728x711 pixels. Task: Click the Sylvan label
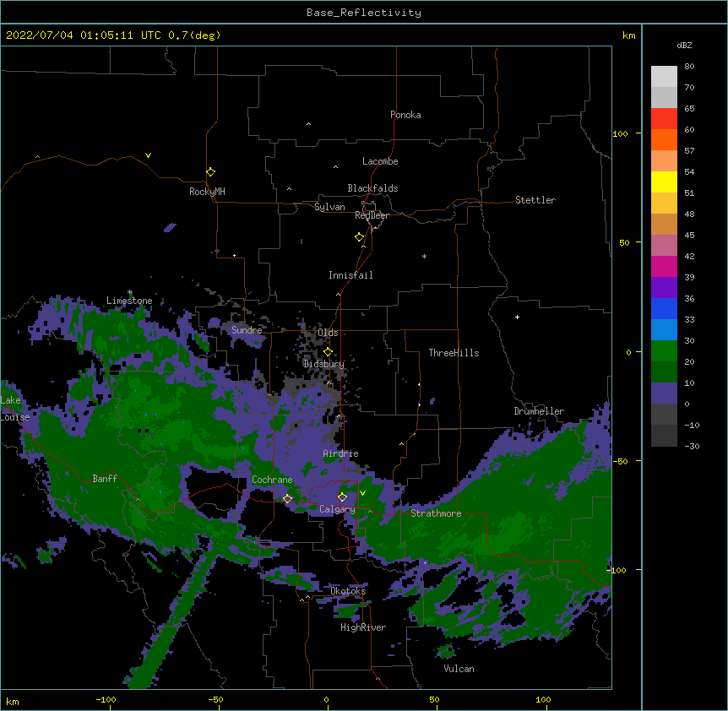click(x=329, y=207)
